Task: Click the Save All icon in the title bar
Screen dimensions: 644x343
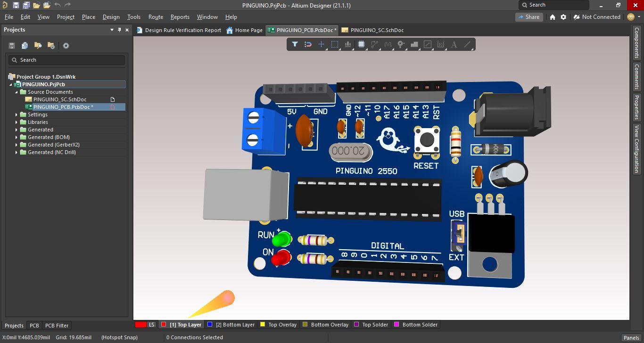Action: [26, 5]
